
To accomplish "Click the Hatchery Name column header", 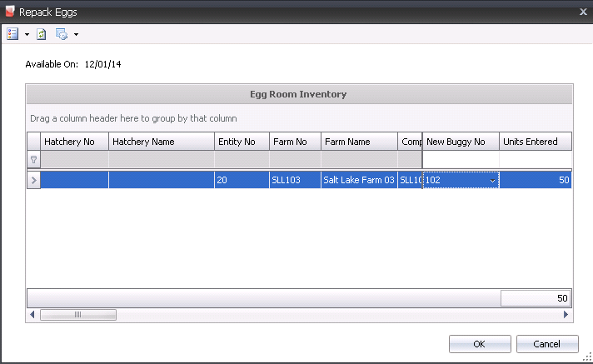I will click(161, 142).
